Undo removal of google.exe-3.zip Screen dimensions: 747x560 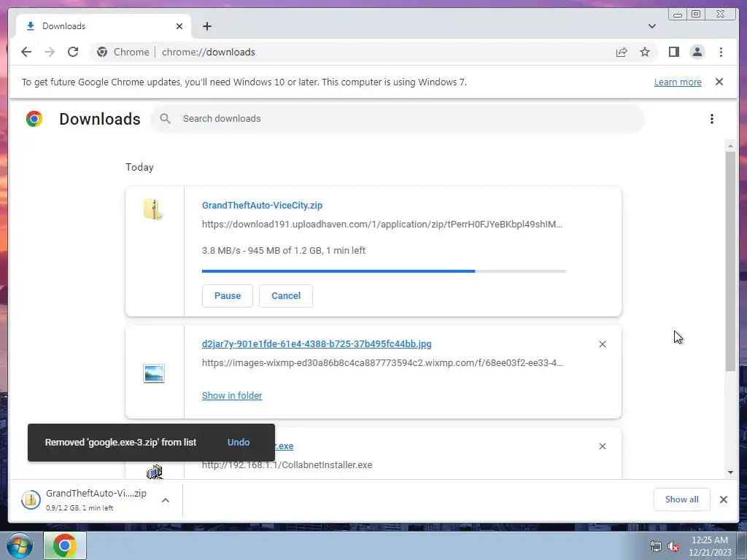coord(239,443)
